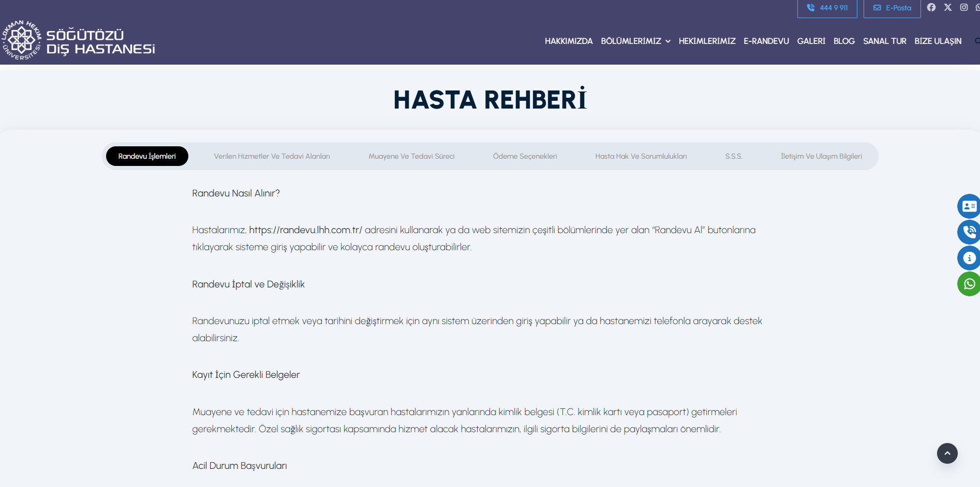Open the X (Twitter) social icon
This screenshot has height=487, width=980.
point(947,7)
